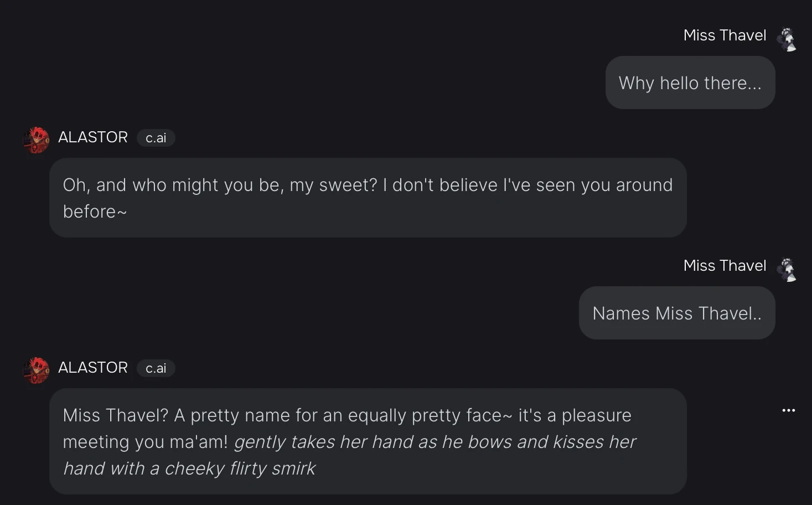This screenshot has height=505, width=812.
Task: Click Miss Thavel's avatar beside the second message
Action: pyautogui.click(x=787, y=270)
